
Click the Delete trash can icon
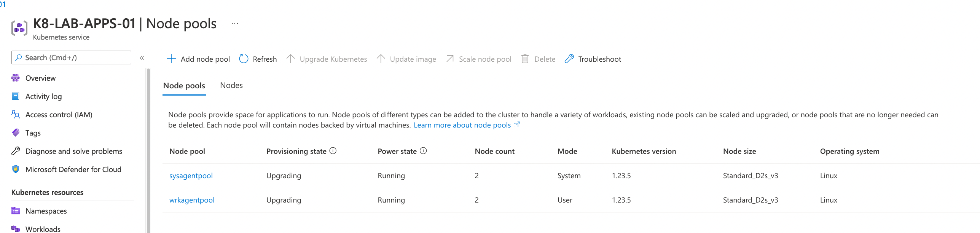tap(525, 59)
